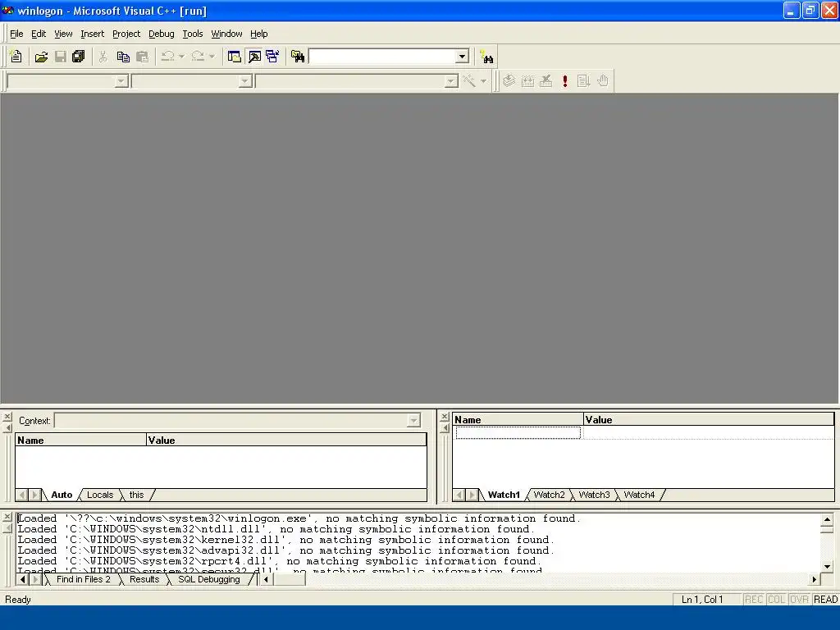Click the Find in Files icon
This screenshot has height=630, width=840.
[297, 57]
